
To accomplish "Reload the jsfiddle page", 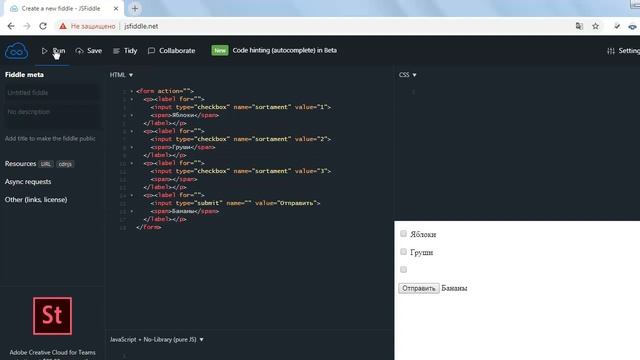I will [43, 26].
